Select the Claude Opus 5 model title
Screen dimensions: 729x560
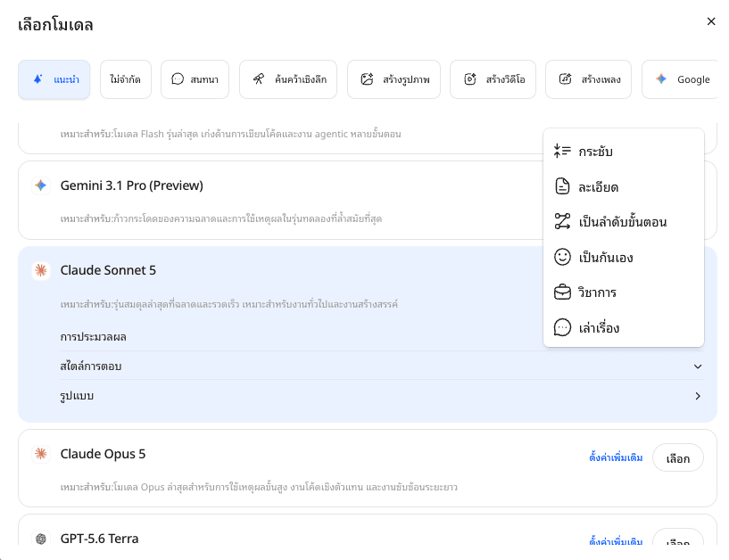click(x=103, y=454)
